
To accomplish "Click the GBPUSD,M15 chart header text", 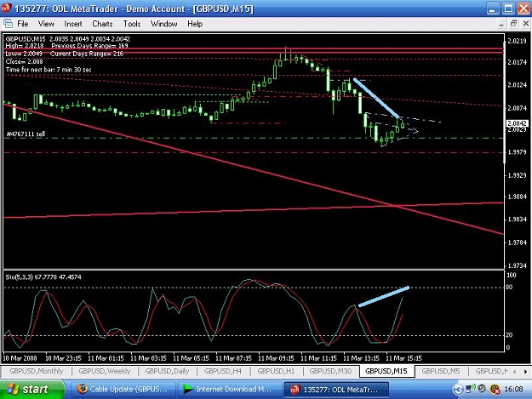I will 26,39.
